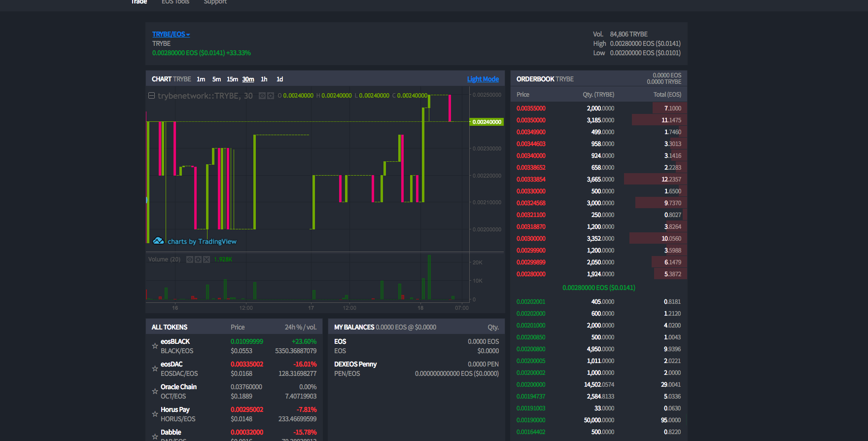Click the orderbook Total (EOS) column header
868x441 pixels.
(667, 95)
